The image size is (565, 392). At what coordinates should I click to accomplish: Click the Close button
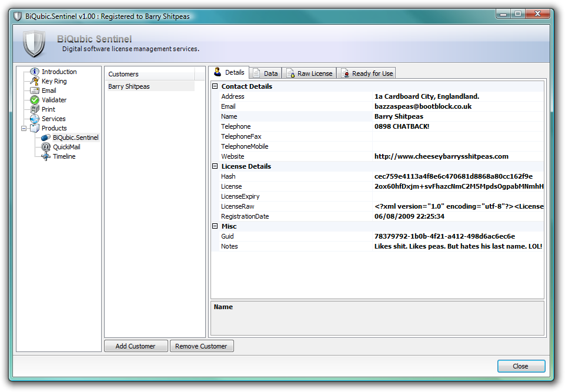[x=520, y=366]
